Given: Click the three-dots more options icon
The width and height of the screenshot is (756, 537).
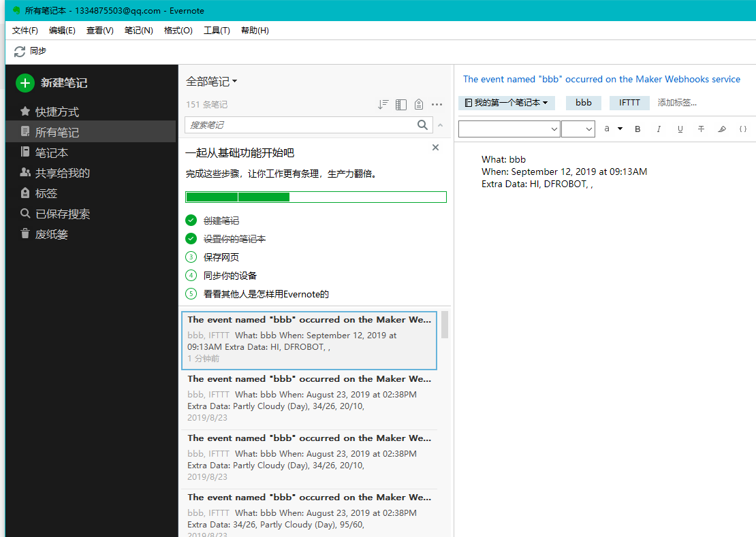Looking at the screenshot, I should point(437,104).
